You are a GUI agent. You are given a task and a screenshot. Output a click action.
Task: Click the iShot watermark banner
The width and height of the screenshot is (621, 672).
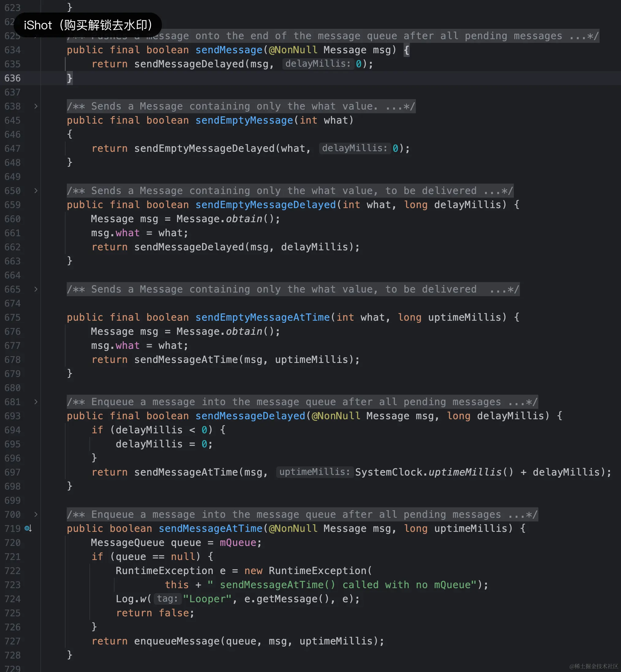click(x=88, y=25)
